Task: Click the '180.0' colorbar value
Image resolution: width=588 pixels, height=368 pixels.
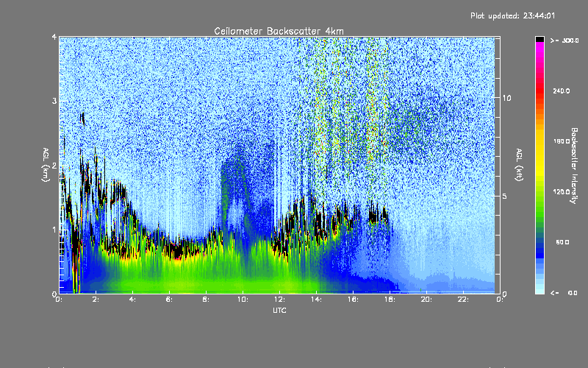Action: pos(562,141)
